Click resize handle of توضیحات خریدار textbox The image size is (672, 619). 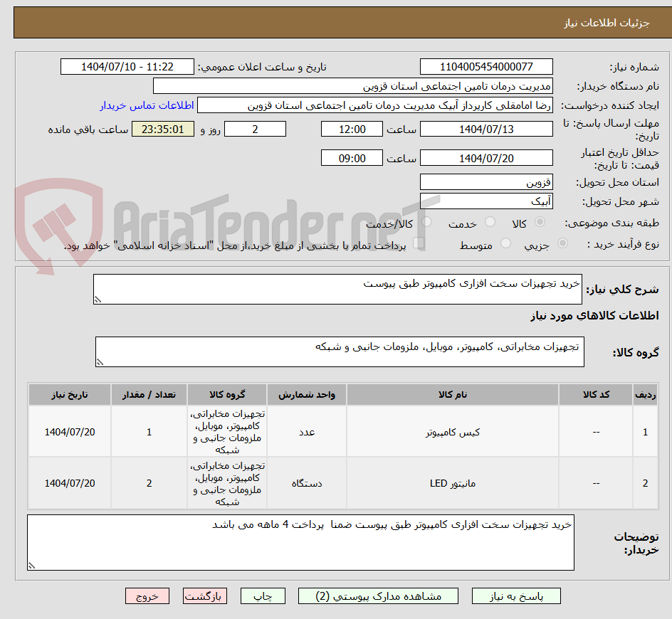(x=31, y=564)
